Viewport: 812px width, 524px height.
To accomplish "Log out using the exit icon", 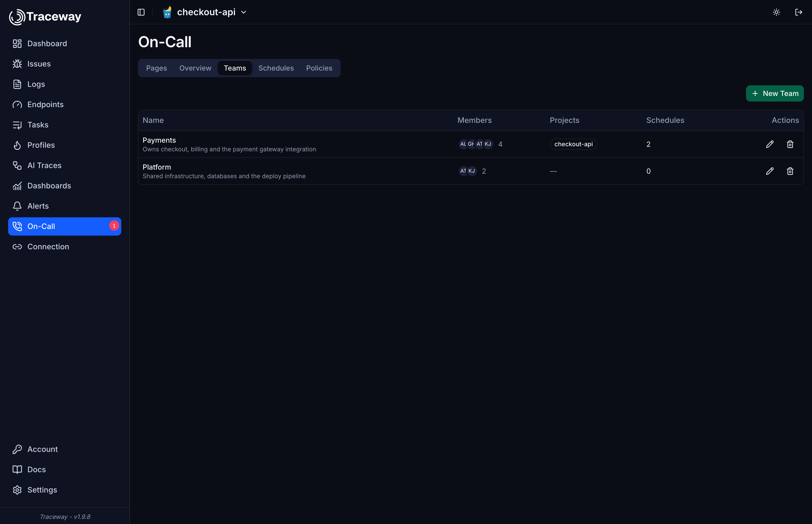I will tap(798, 12).
